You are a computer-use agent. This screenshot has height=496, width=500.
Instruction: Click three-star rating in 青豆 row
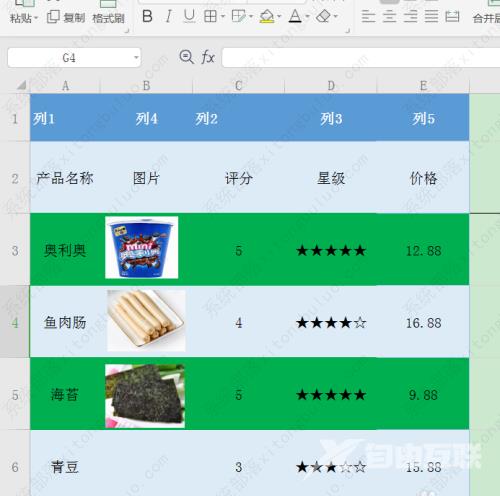331,467
